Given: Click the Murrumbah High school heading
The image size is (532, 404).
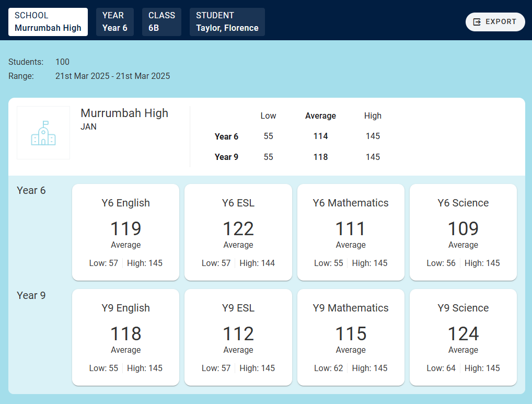Looking at the screenshot, I should pos(124,113).
